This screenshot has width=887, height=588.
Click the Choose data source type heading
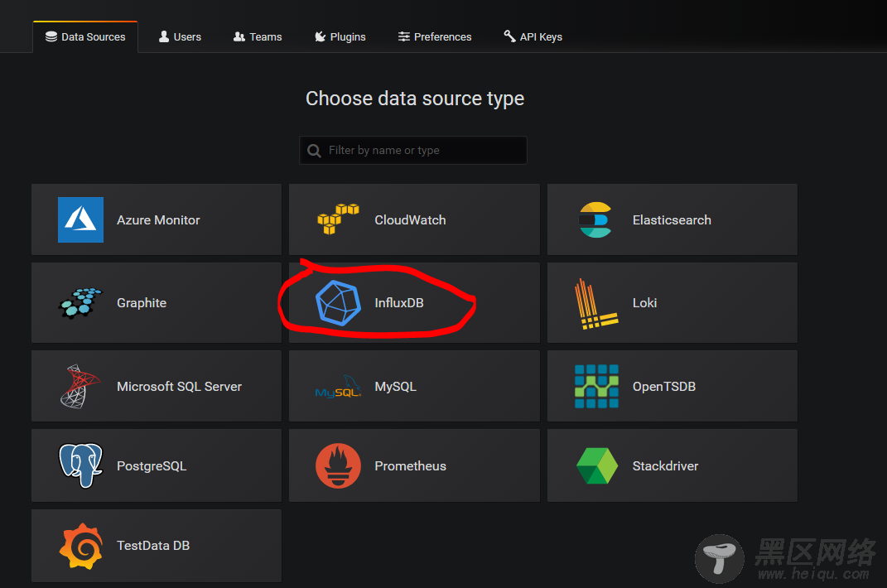pos(415,99)
